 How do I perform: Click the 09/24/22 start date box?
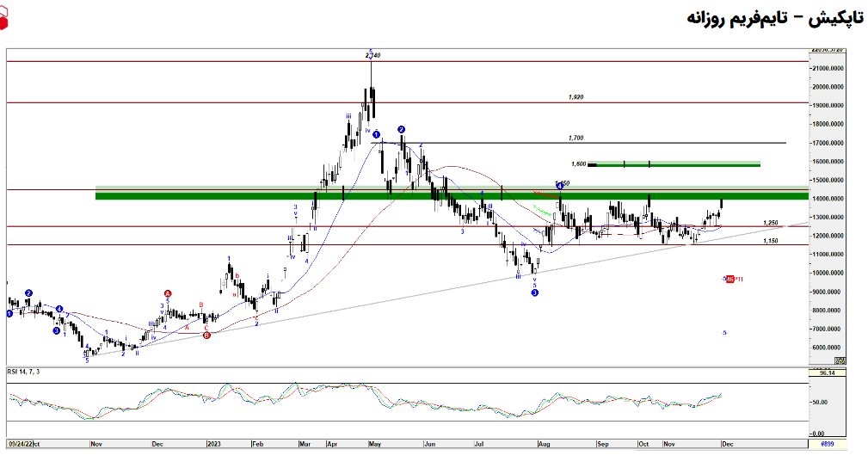tap(20, 444)
